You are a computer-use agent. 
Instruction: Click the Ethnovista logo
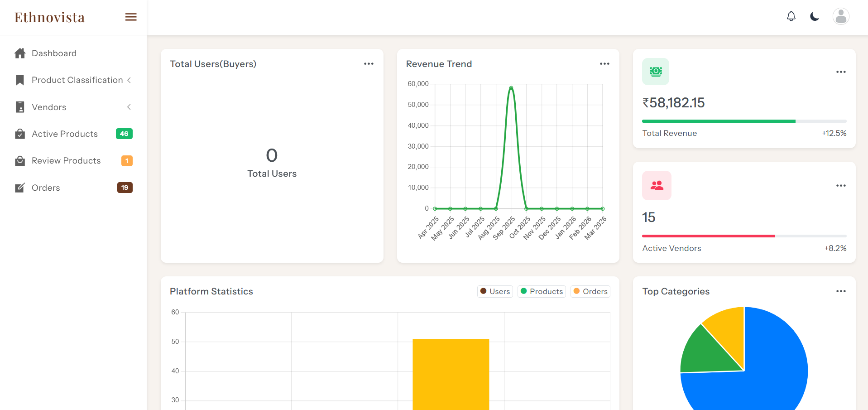[x=50, y=17]
